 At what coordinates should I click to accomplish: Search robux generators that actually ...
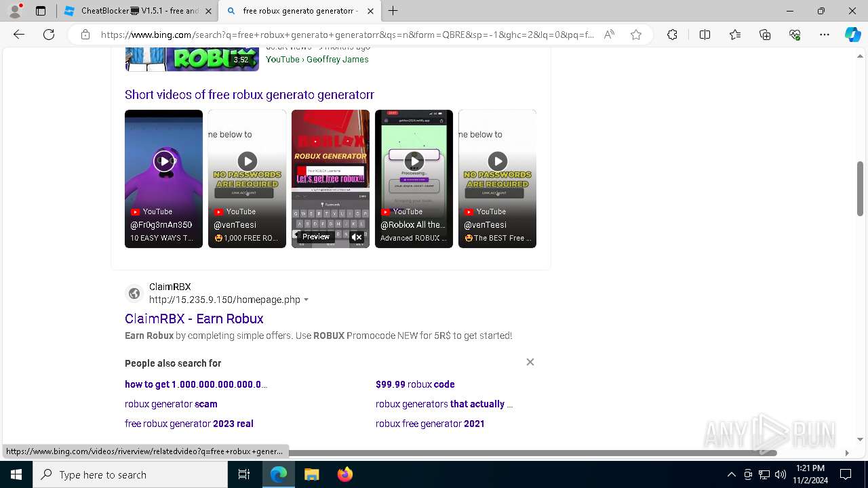coord(444,404)
